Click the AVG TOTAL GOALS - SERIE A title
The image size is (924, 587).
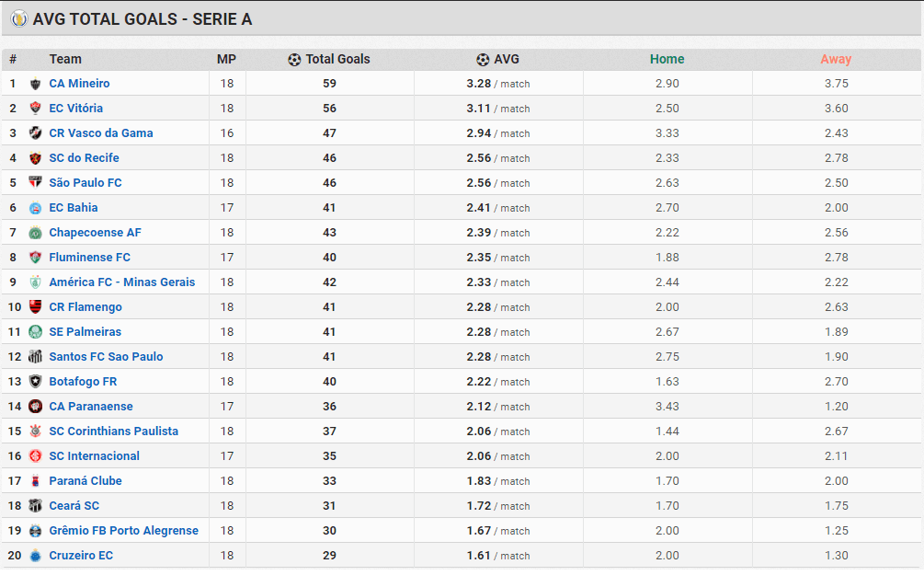143,19
